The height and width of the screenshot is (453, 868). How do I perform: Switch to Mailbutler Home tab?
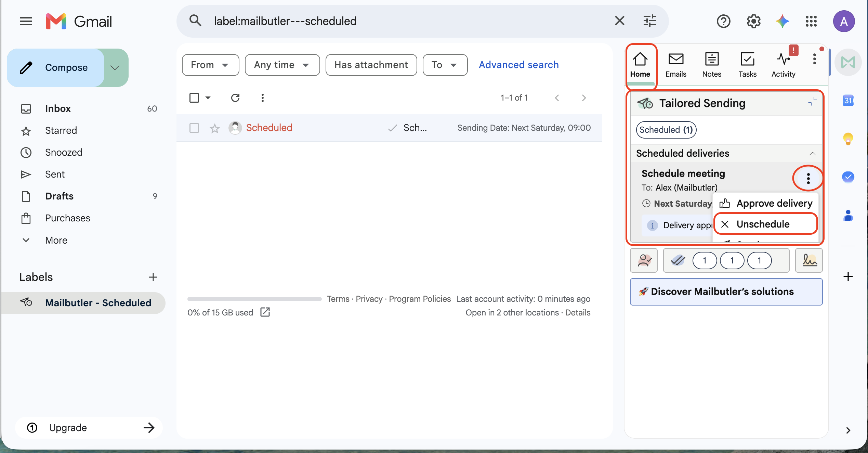coord(640,65)
